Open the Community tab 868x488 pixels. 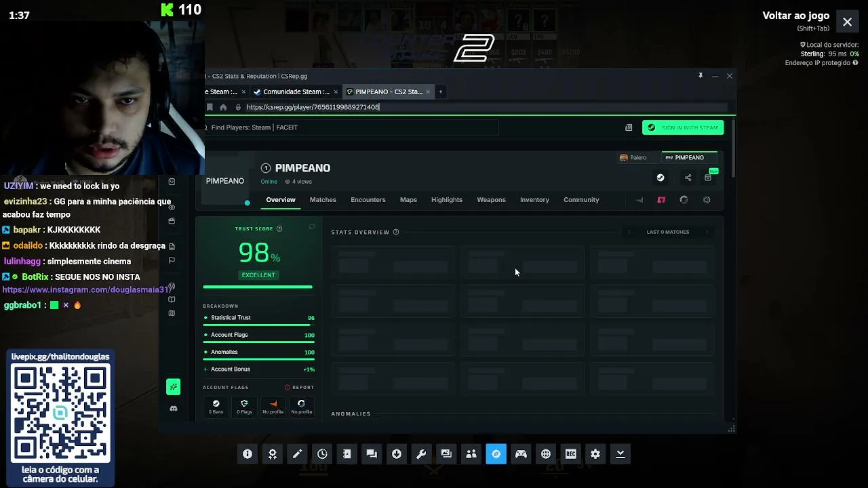coord(581,200)
